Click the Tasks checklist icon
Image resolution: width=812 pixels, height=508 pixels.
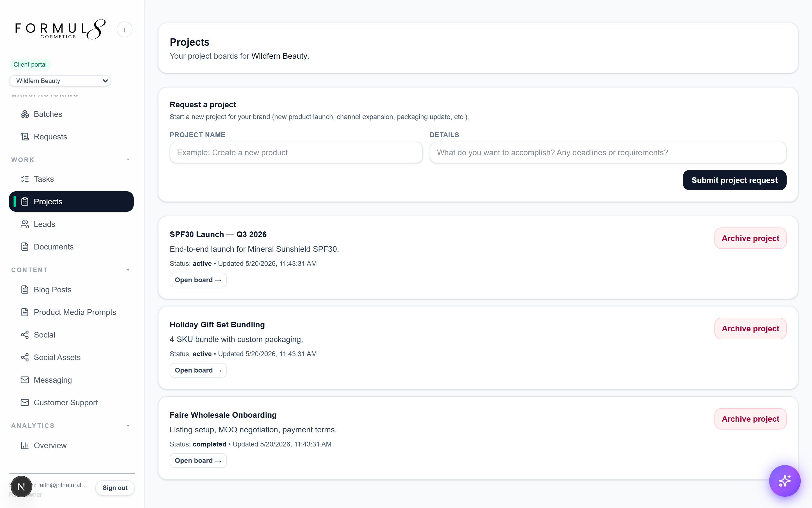tap(25, 179)
